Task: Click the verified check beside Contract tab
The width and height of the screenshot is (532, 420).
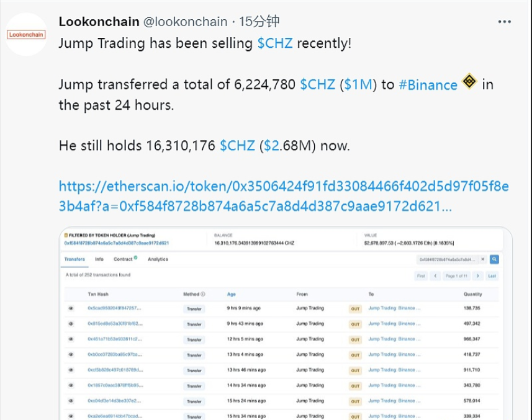Action: click(x=135, y=258)
